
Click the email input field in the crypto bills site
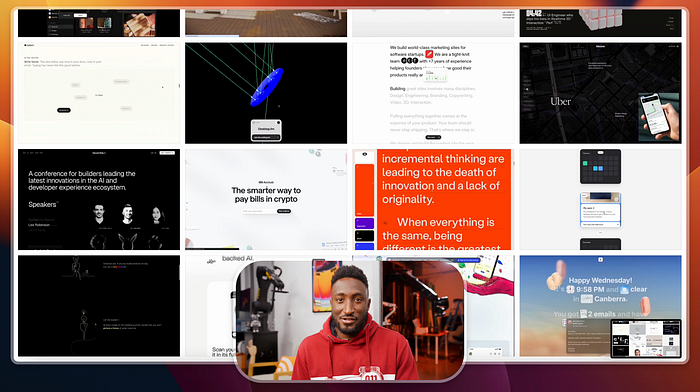point(259,211)
